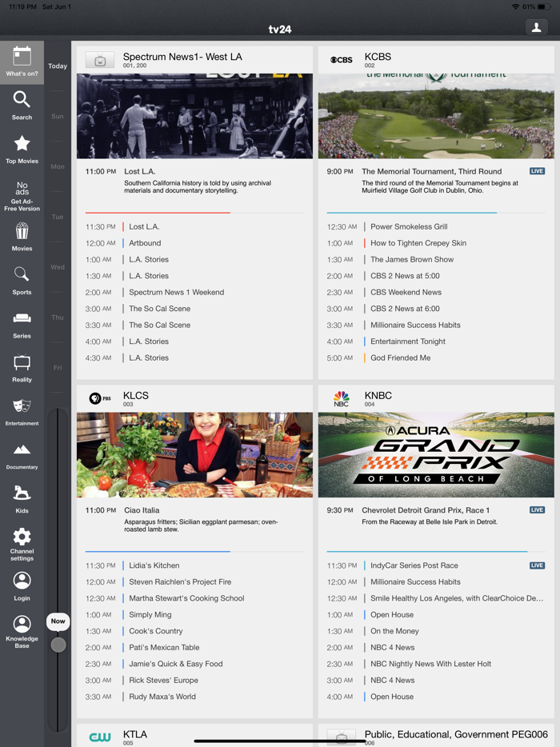Viewport: 560px width, 747px height.
Task: Open the KCBS channel title
Action: click(x=378, y=57)
